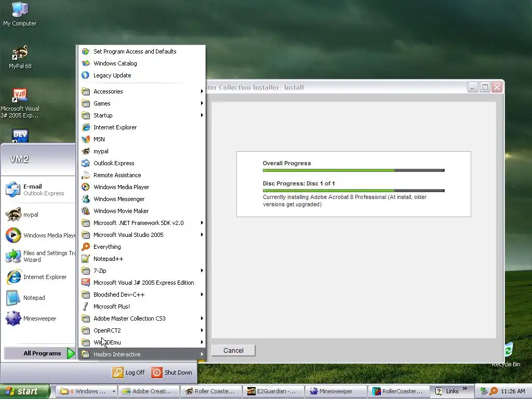Click the E-mail Outlook Express pinned icon
The width and height of the screenshot is (532, 399).
click(x=13, y=189)
